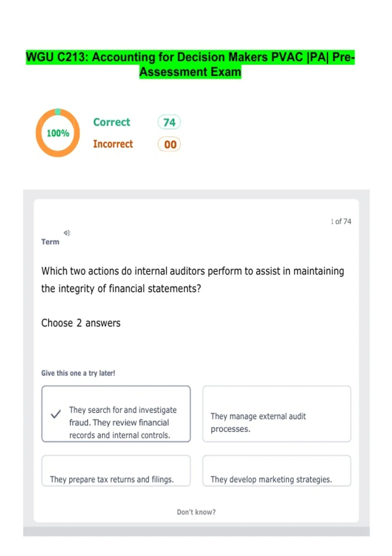This screenshot has height=556, width=392.
Task: Click 'Give this one a try later!' text
Action: 78,373
